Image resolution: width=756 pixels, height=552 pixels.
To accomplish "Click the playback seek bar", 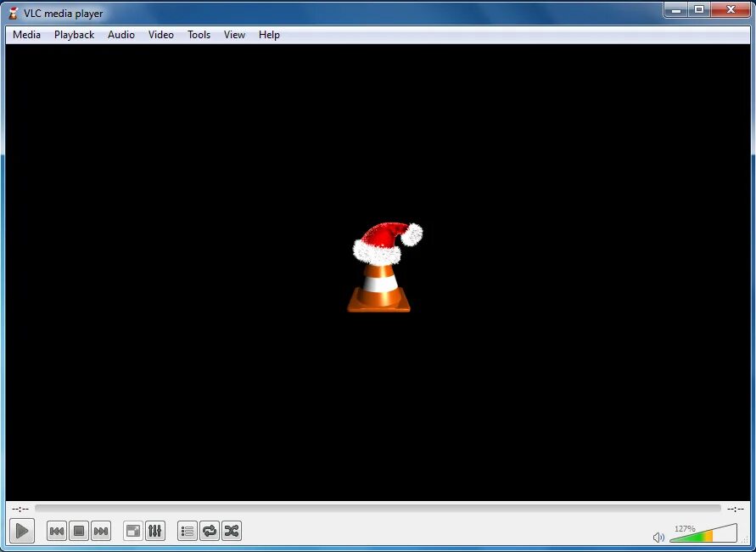I will (x=378, y=509).
